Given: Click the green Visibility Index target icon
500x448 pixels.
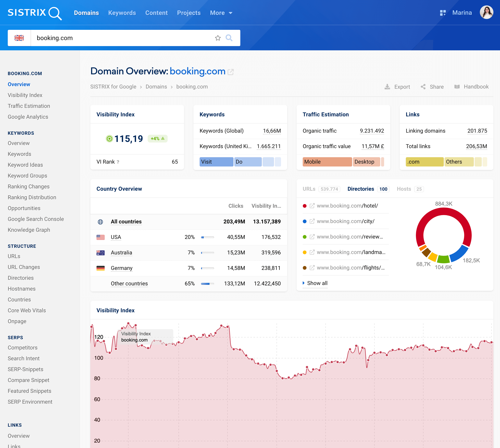Looking at the screenshot, I should [x=109, y=139].
